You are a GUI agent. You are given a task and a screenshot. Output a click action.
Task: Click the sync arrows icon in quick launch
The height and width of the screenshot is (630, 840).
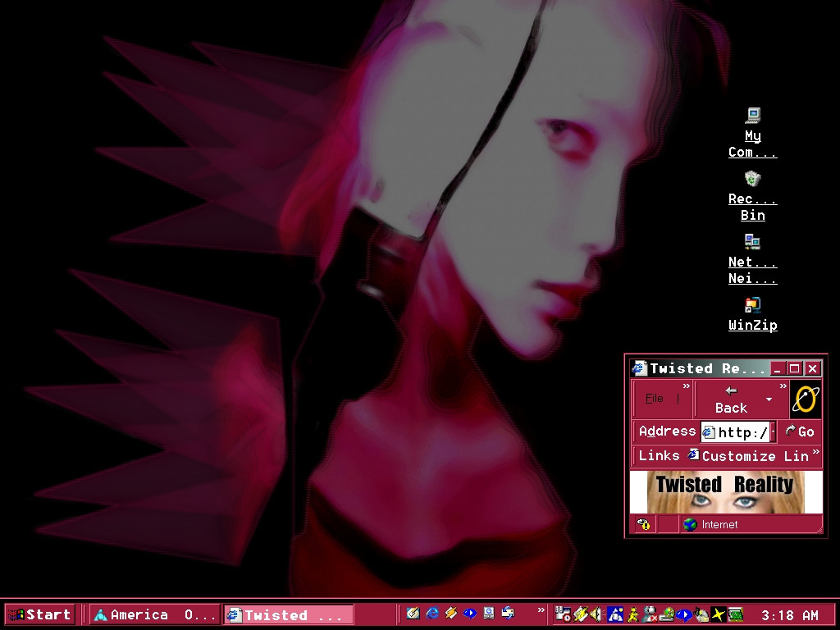(508, 613)
